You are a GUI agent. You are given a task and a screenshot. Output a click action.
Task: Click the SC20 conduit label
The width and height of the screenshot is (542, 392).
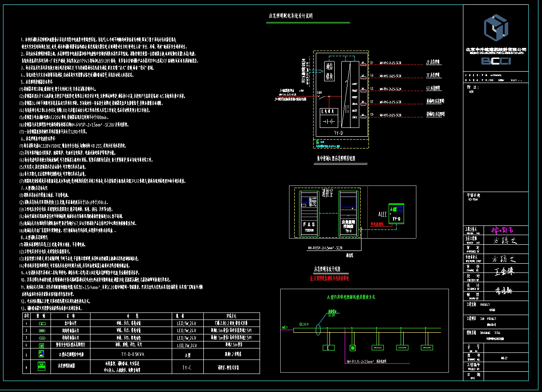tap(331, 315)
